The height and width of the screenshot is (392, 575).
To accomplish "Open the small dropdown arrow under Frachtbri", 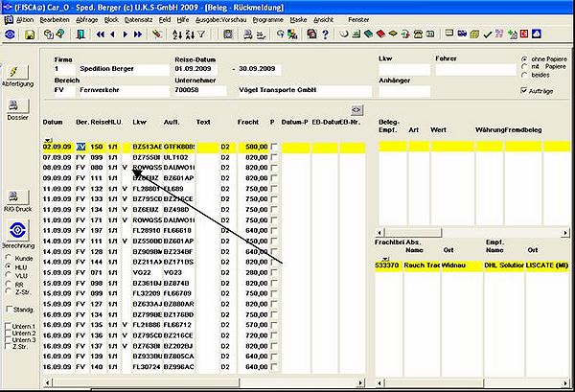I will point(385,259).
